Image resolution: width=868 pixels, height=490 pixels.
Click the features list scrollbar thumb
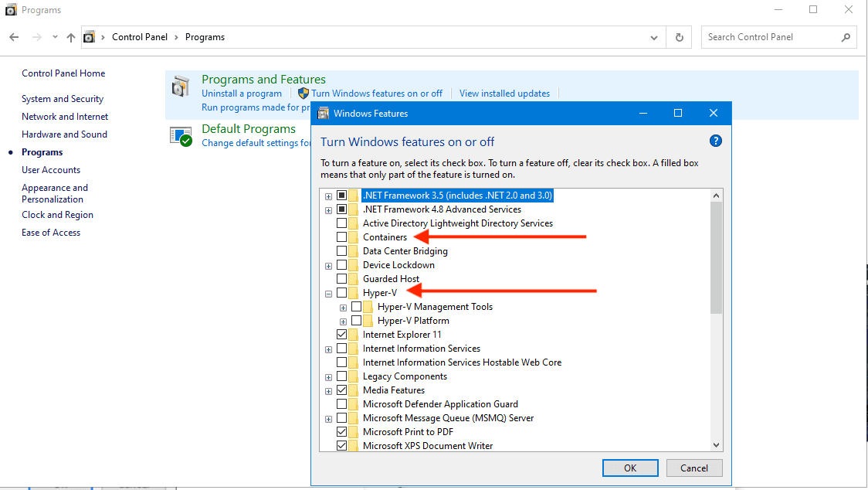(717, 257)
